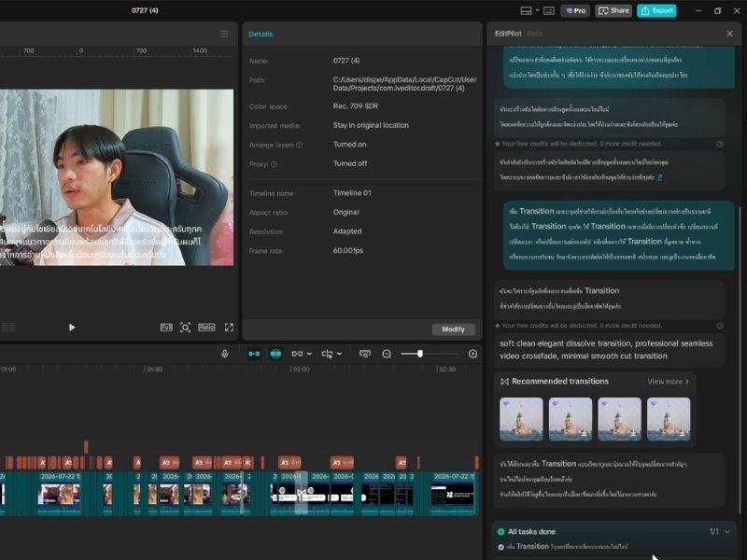Expand the preview axis dropdown arrow
Screen dimensions: 747x560
(339, 354)
